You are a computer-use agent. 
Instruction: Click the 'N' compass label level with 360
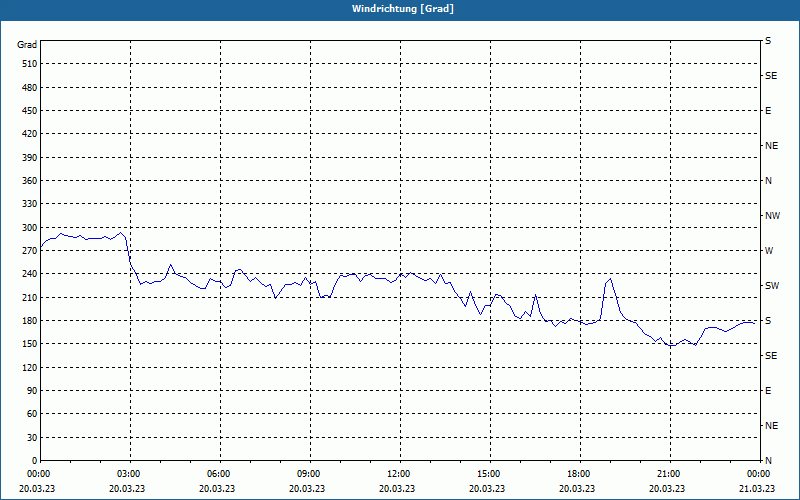tap(769, 181)
